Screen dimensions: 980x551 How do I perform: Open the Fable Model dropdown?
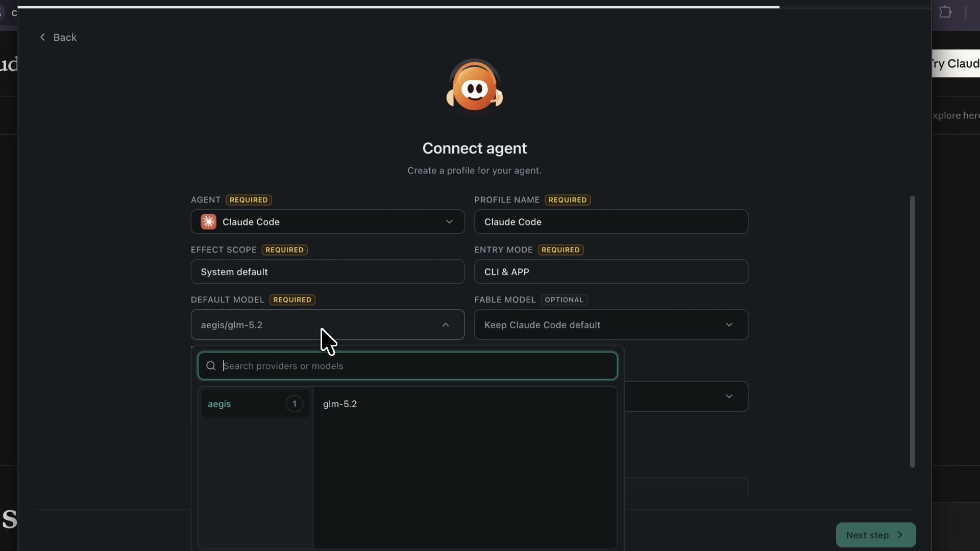tap(611, 325)
